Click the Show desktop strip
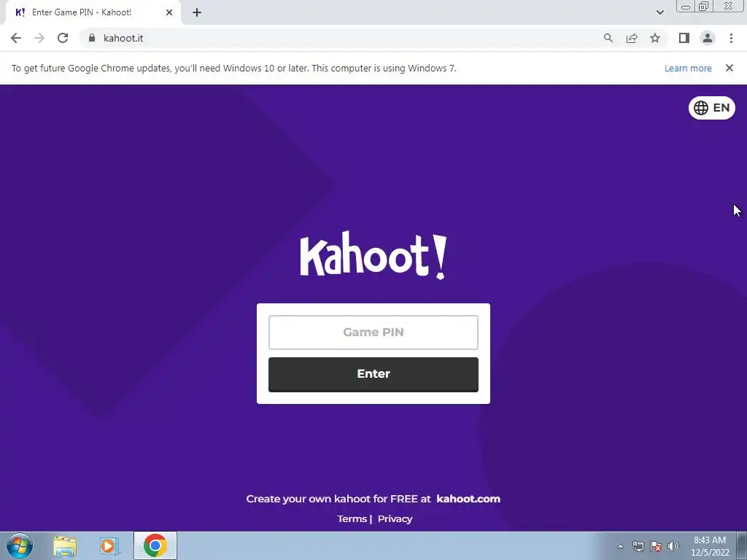This screenshot has width=747, height=560. [x=742, y=545]
